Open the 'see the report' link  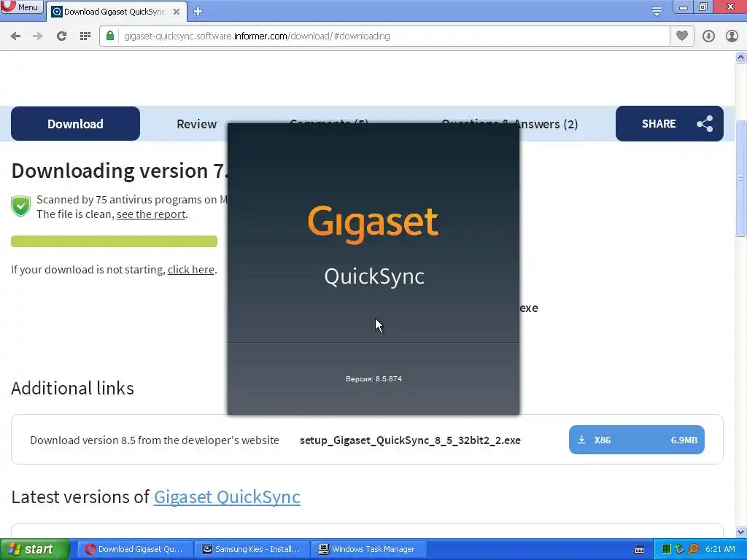pos(151,214)
